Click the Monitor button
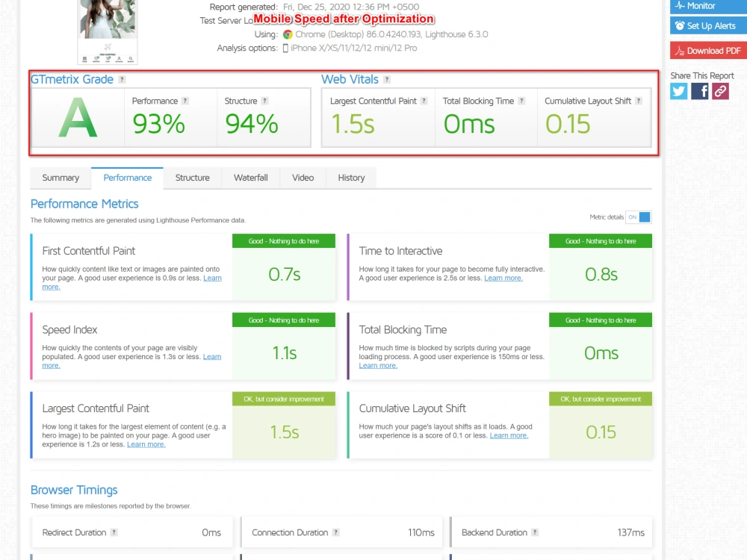This screenshot has height=560, width=747. click(708, 6)
